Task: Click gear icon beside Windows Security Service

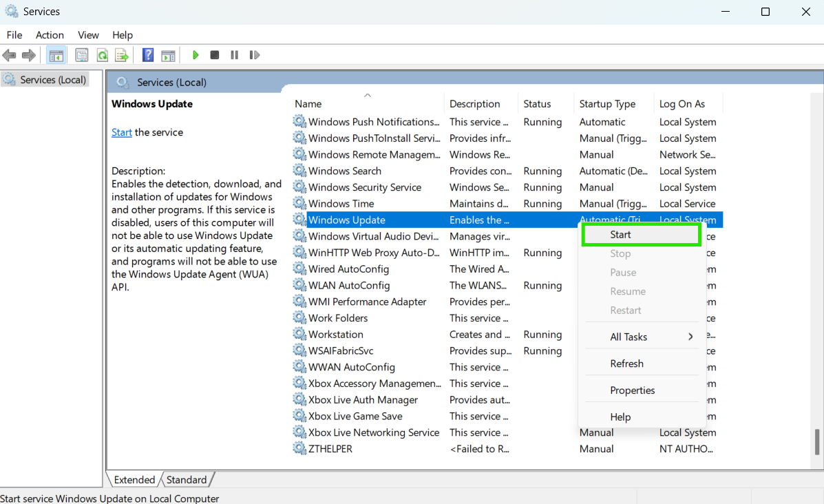Action: (x=299, y=187)
